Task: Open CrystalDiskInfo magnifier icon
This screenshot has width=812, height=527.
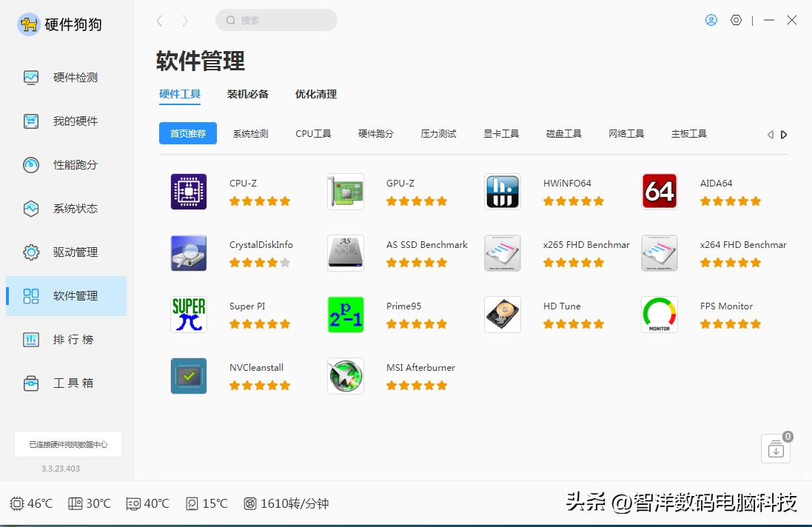Action: [x=189, y=252]
